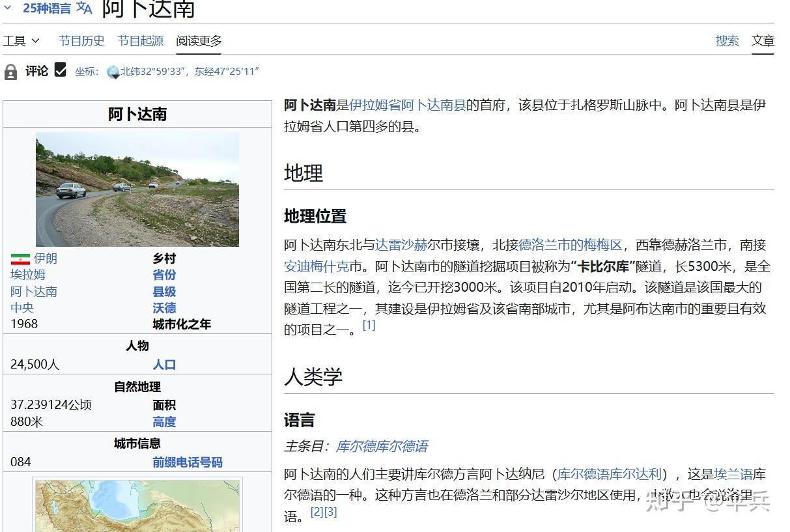Click the 084 dialing prefix value
The image size is (790, 532).
(21, 462)
